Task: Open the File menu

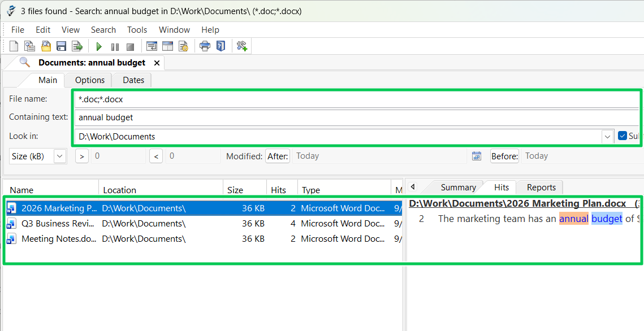Action: coord(18,30)
